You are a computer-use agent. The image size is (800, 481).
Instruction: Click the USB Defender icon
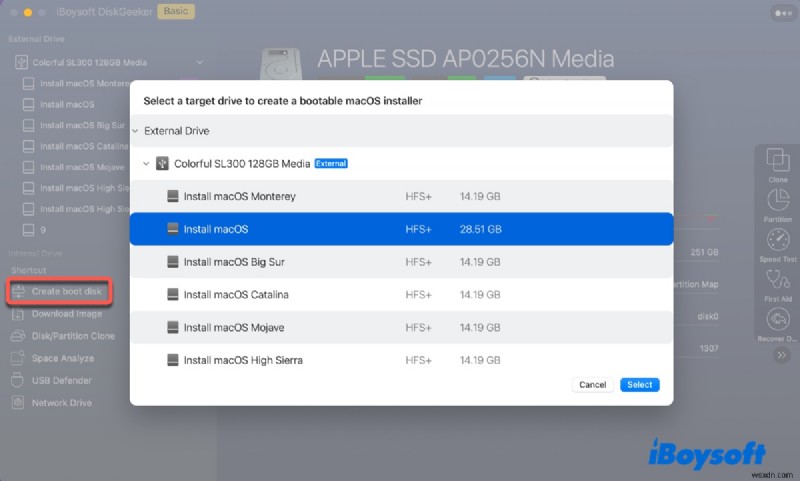click(17, 381)
